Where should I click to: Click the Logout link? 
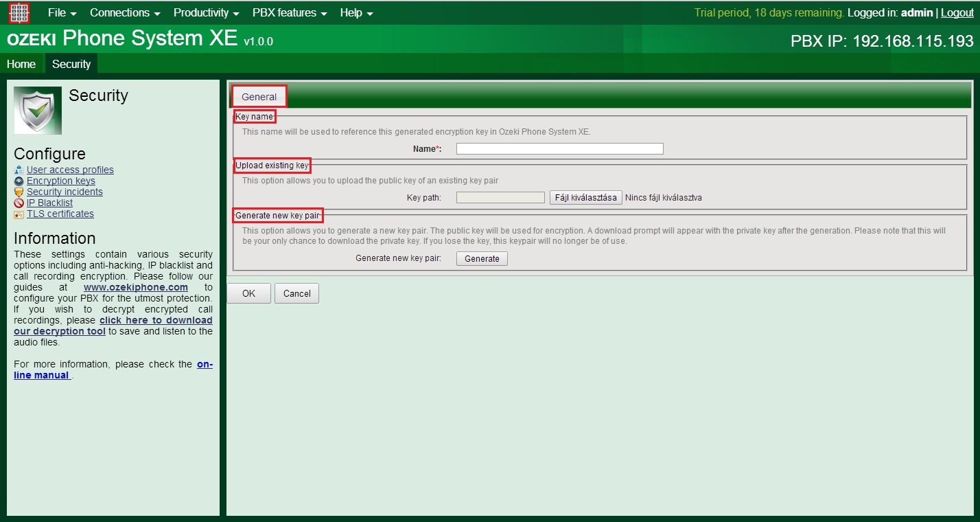(957, 12)
